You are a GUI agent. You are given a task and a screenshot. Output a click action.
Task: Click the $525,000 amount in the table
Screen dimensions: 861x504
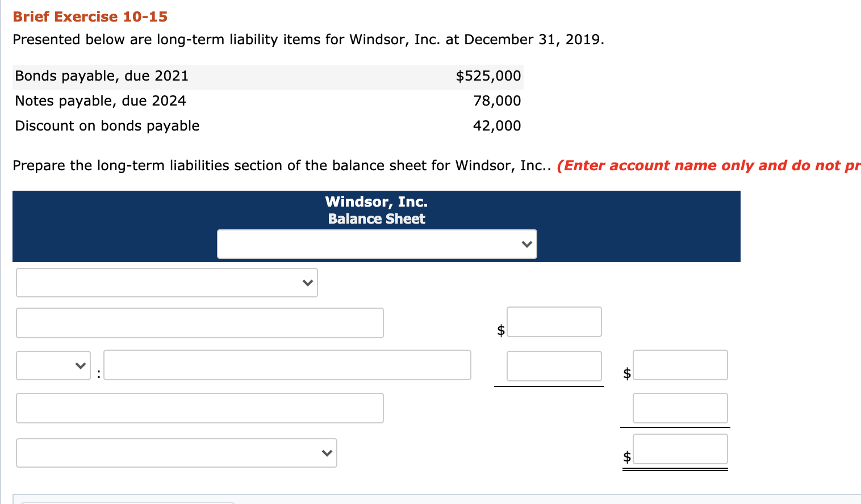(x=488, y=75)
